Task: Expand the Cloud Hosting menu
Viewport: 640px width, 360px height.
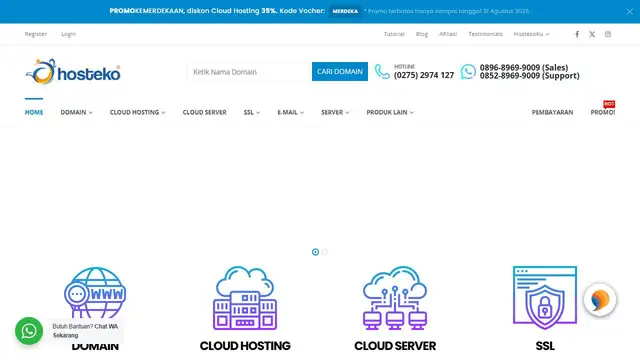Action: click(x=138, y=112)
